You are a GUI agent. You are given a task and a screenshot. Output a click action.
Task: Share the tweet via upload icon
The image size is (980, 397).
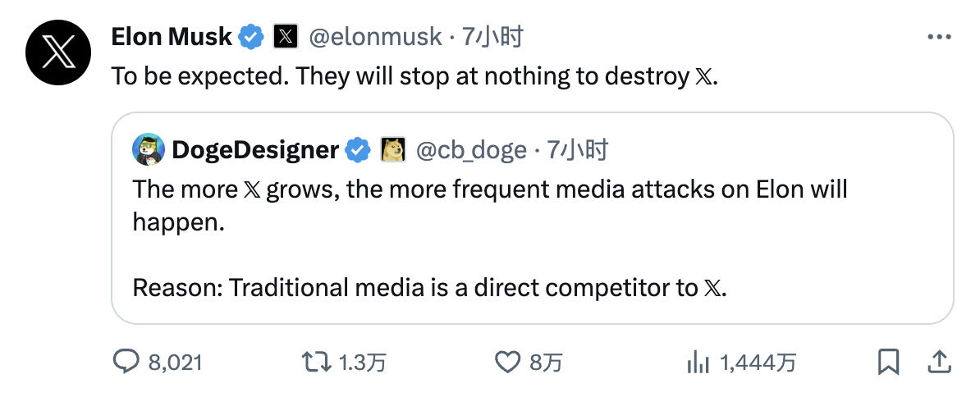tap(941, 362)
